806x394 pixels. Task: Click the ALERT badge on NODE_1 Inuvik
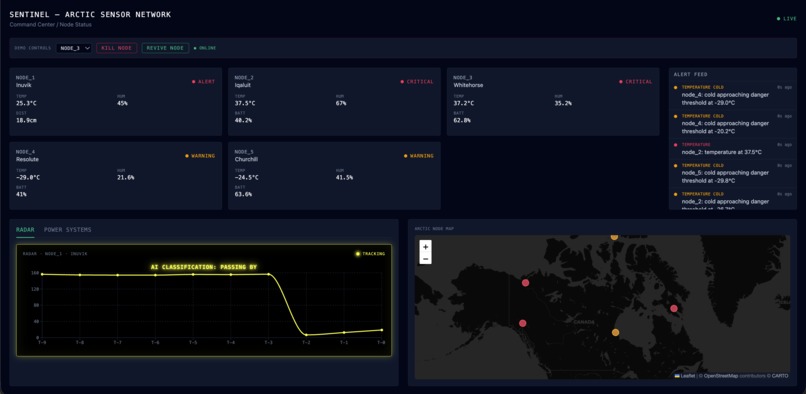point(204,81)
